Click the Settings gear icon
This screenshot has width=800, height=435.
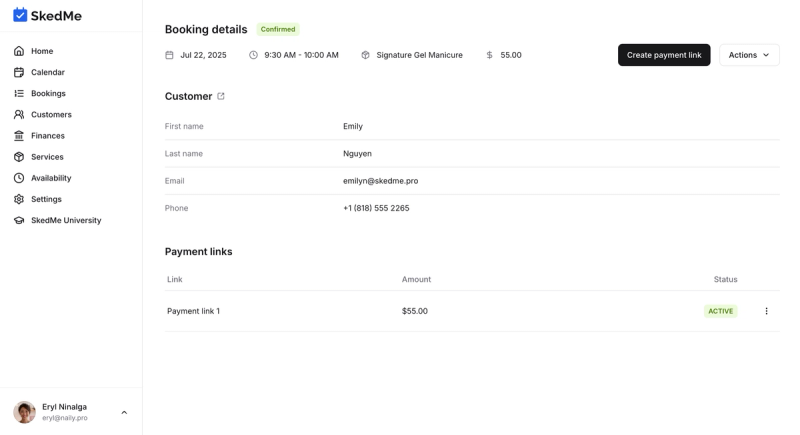(19, 199)
